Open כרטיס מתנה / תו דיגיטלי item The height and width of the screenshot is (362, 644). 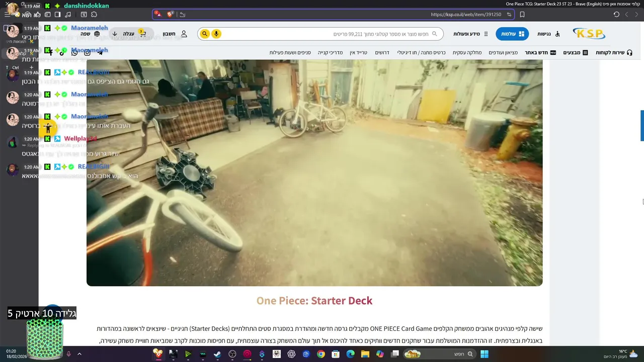click(x=422, y=52)
